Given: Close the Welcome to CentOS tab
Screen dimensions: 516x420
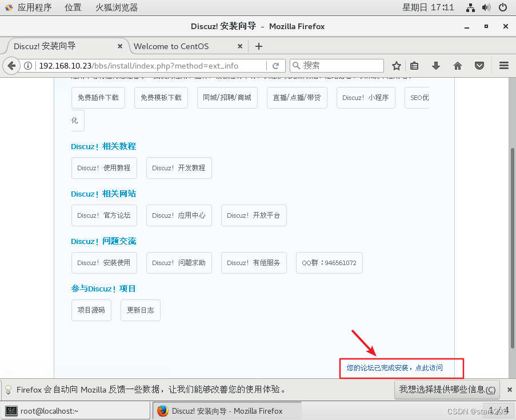Looking at the screenshot, I should [240, 46].
